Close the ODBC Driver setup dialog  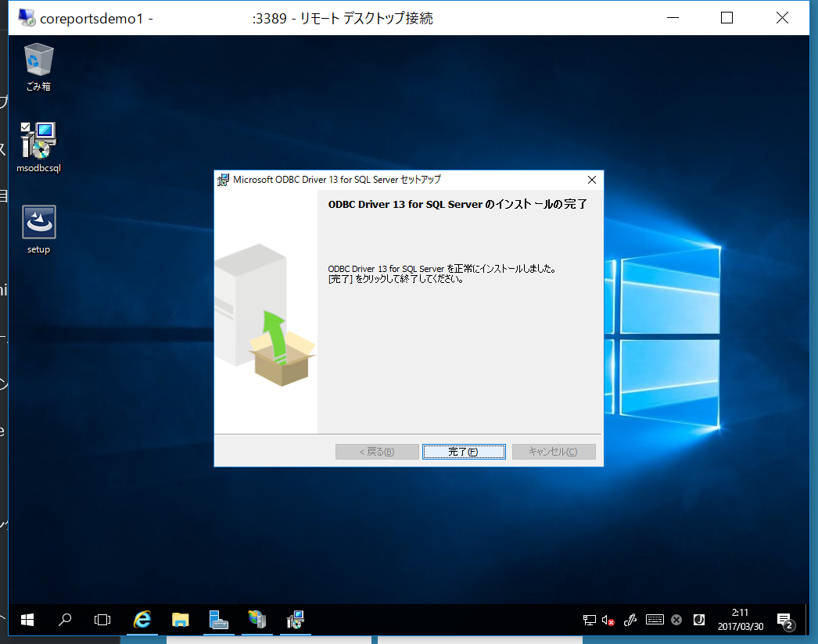[591, 180]
